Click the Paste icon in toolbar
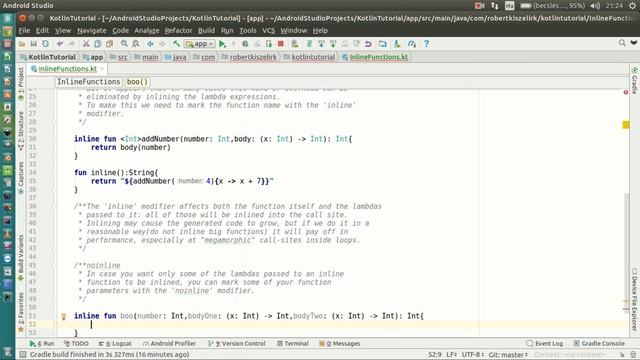Image resolution: width=640 pixels, height=360 pixels. pos(109,44)
